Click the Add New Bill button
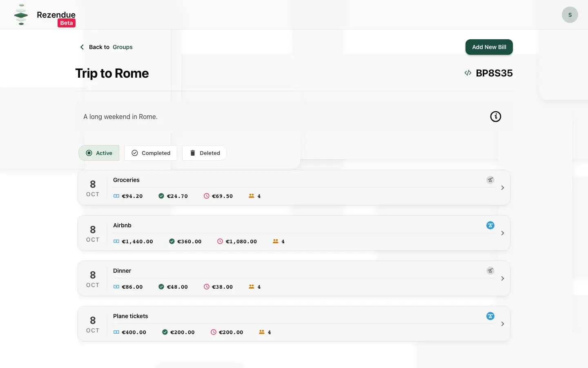The image size is (588, 368). [489, 47]
